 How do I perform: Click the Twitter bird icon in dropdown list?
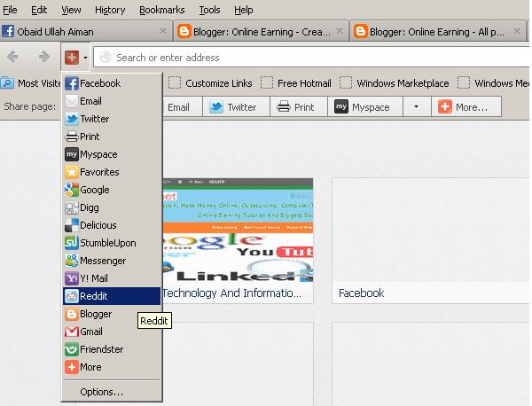[72, 119]
